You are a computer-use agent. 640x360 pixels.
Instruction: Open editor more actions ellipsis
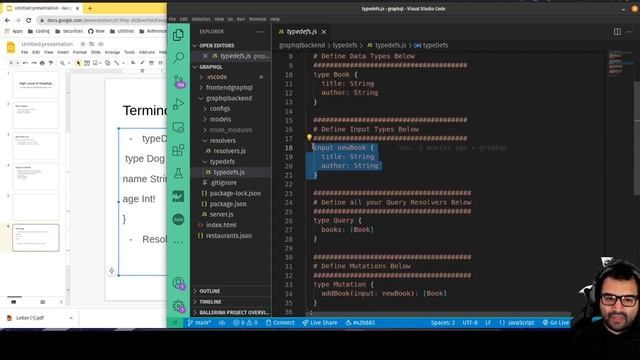point(630,31)
